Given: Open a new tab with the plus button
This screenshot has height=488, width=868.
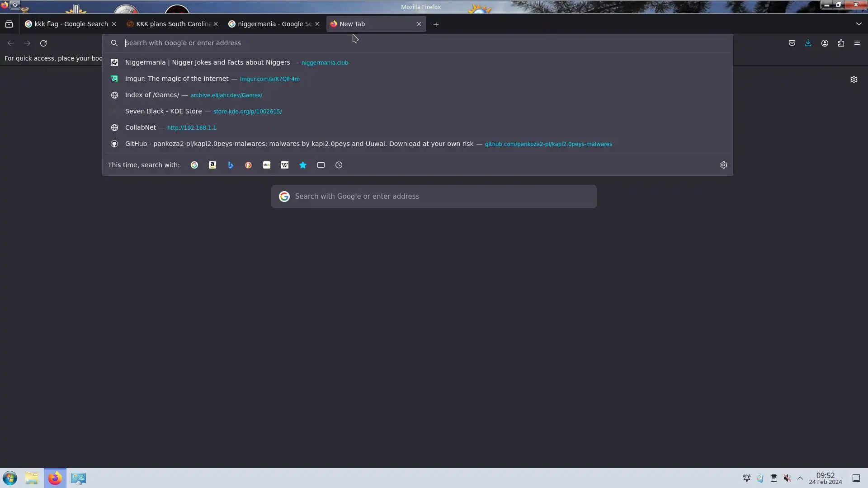Looking at the screenshot, I should click(436, 24).
